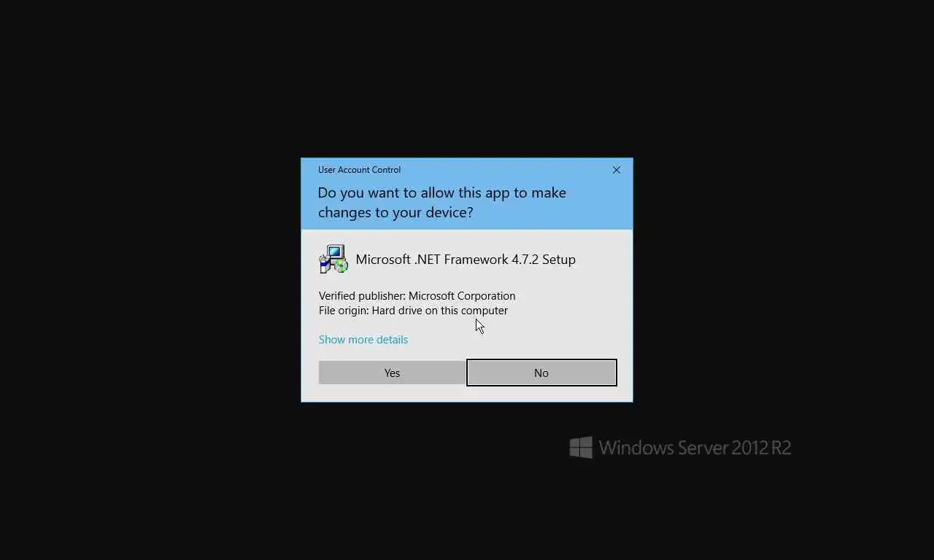Click the Verified publisher label
This screenshot has height=560, width=934.
(362, 296)
